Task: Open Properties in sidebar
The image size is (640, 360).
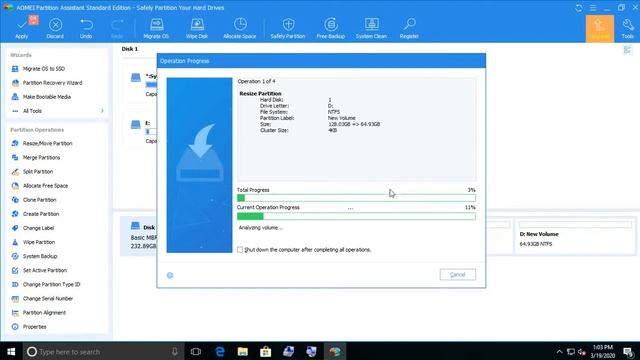Action: pyautogui.click(x=29, y=327)
